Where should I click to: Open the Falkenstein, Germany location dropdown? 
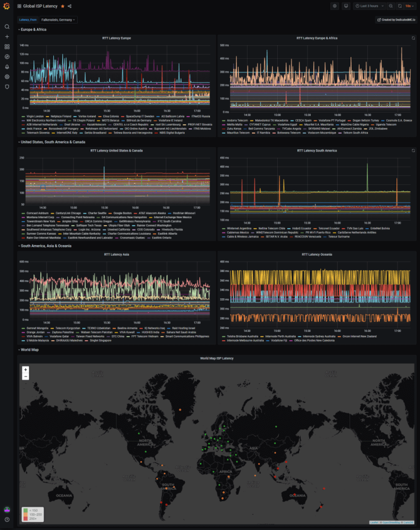[58, 20]
